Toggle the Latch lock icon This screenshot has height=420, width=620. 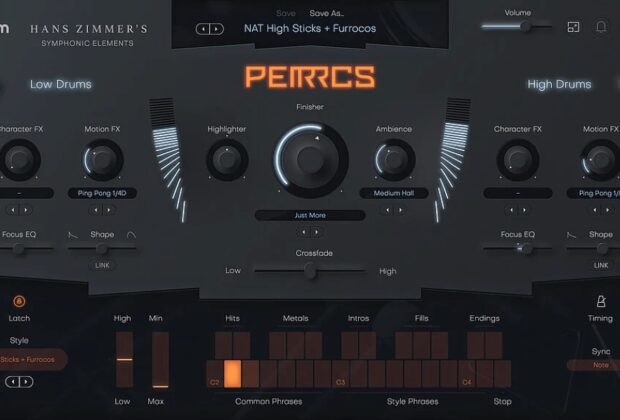pos(19,301)
